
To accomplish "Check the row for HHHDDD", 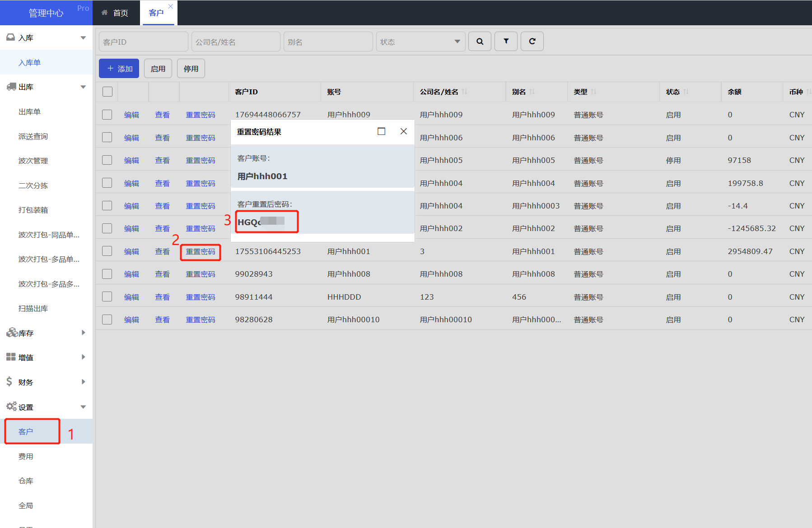I will 107,296.
